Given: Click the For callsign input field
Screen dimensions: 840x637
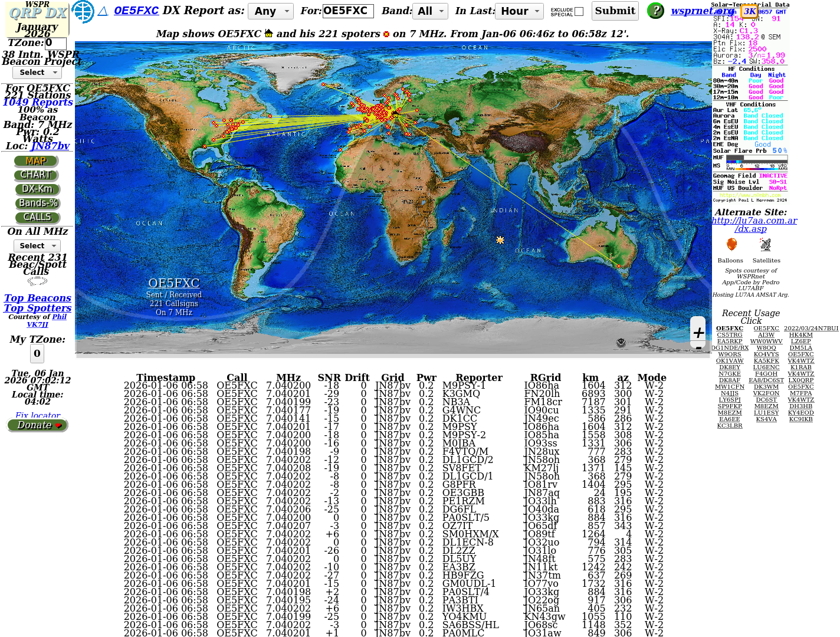Looking at the screenshot, I should [x=348, y=11].
